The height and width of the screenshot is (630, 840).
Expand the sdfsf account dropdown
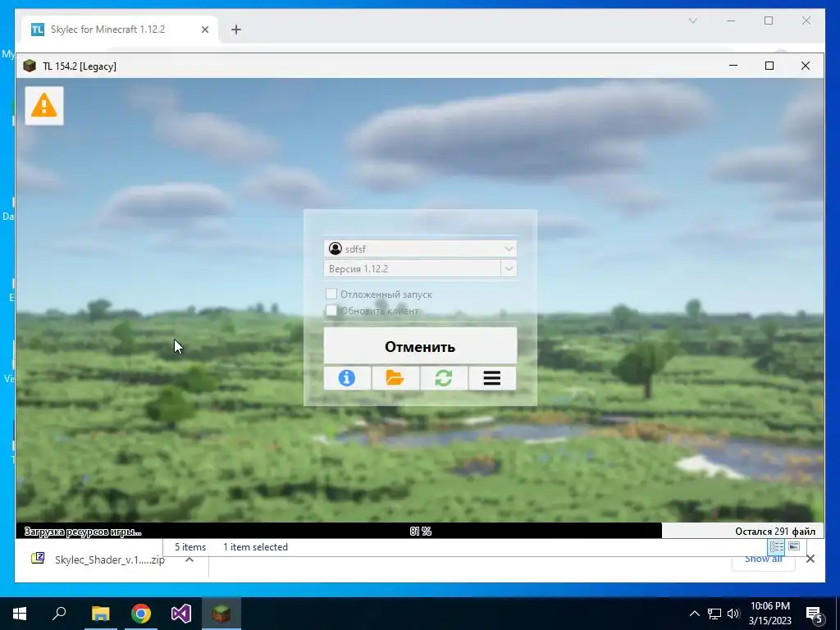(x=509, y=249)
